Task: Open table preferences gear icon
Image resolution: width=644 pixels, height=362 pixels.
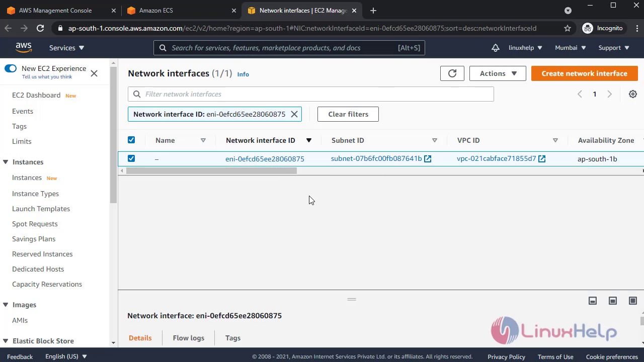Action: (633, 94)
